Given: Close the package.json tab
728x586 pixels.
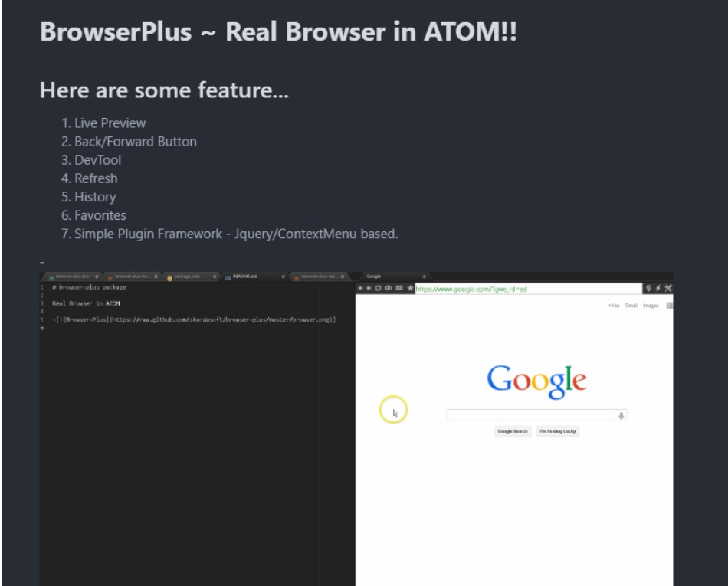Looking at the screenshot, I should point(215,277).
